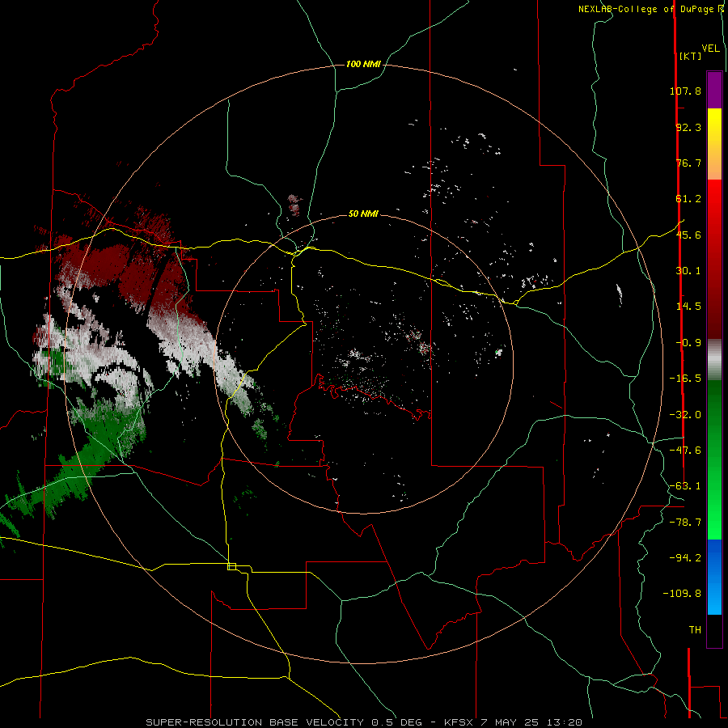The height and width of the screenshot is (728, 728).
Task: Click the -109.8 velocity scale value
Action: point(682,594)
